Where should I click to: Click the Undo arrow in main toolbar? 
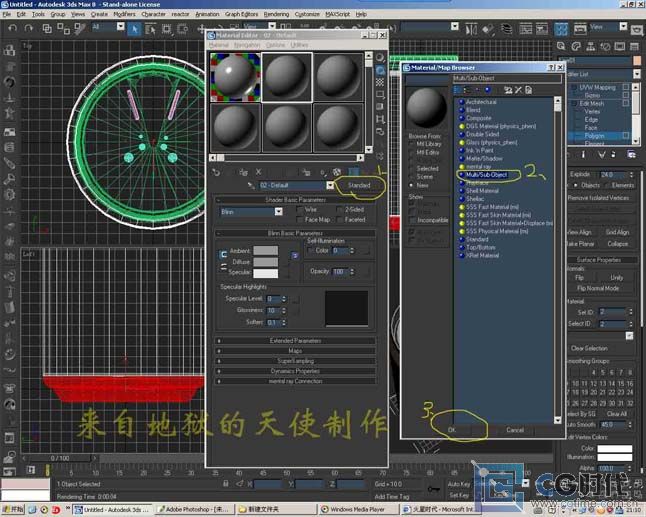click(12, 28)
